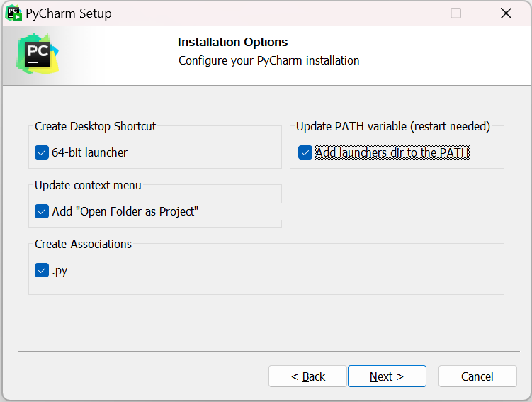
Task: Proceed by clicking Next
Action: click(x=387, y=376)
